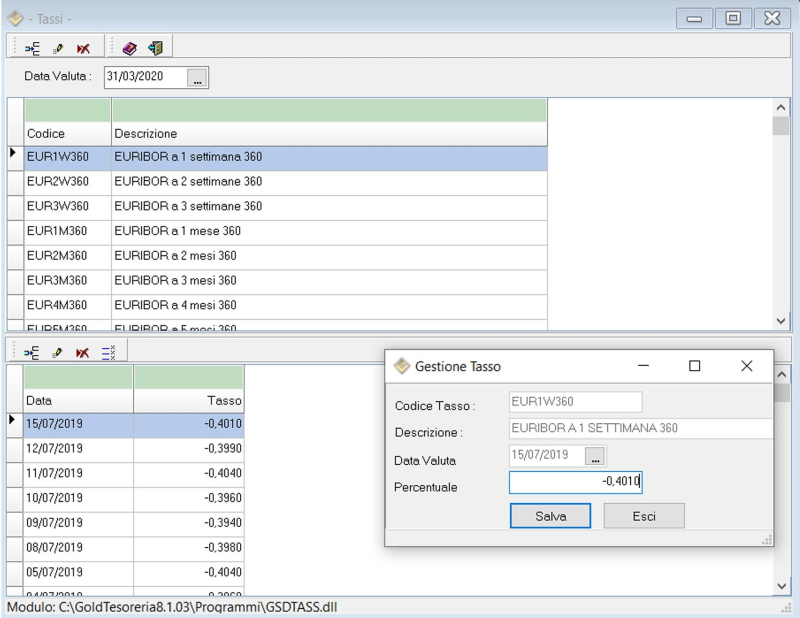Select the EUR2W360 row code

58,182
